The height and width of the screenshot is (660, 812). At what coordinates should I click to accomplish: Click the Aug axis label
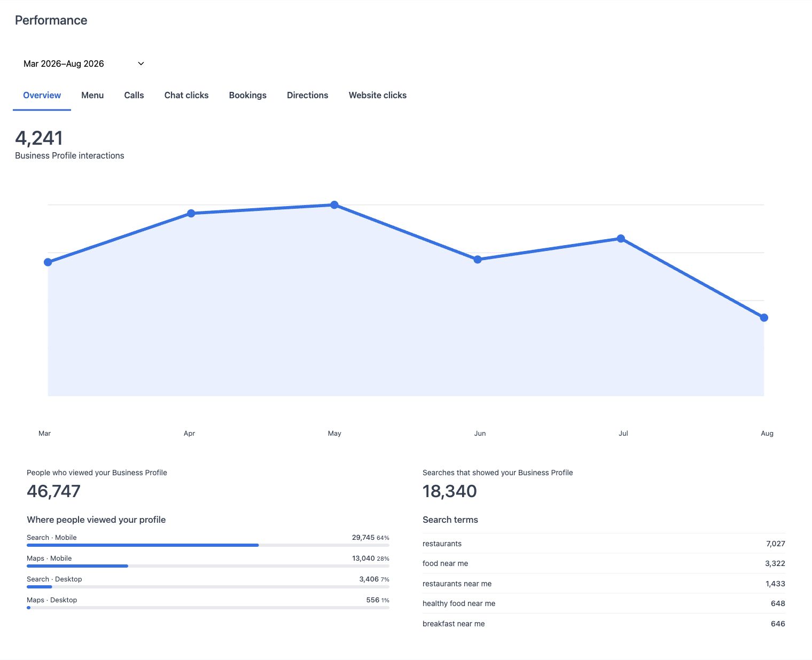click(x=767, y=434)
